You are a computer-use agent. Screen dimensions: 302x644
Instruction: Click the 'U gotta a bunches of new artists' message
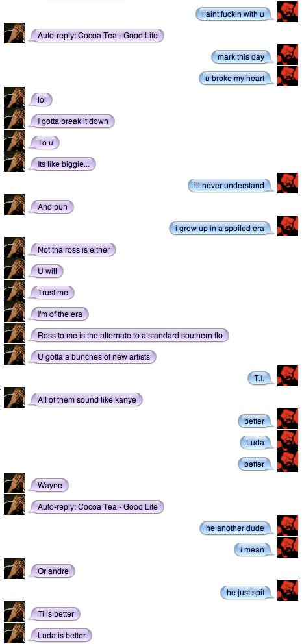92,357
